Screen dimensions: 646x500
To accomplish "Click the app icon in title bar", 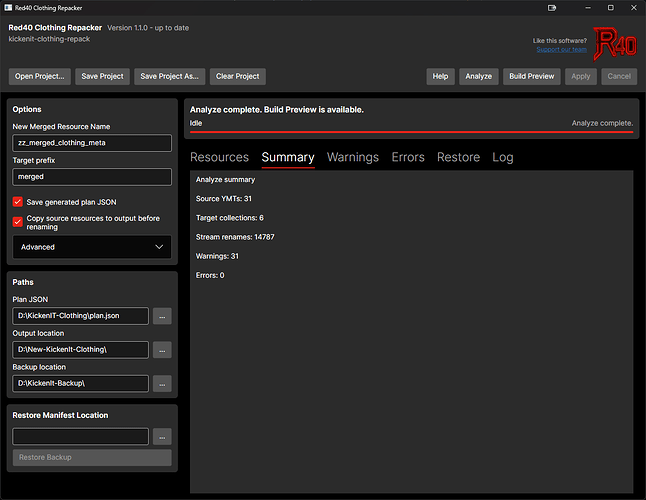I will (x=8, y=8).
